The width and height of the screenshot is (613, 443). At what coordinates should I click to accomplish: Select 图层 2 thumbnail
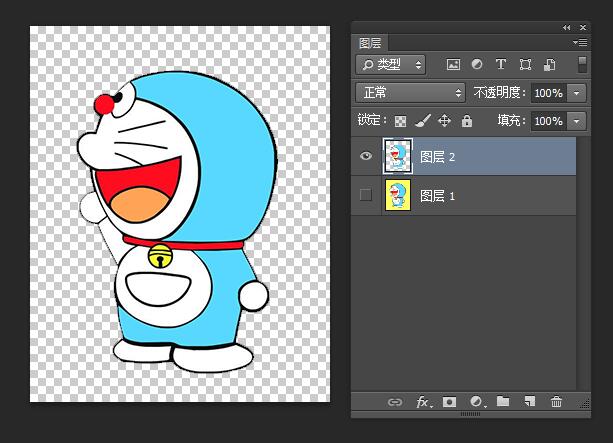tap(398, 156)
